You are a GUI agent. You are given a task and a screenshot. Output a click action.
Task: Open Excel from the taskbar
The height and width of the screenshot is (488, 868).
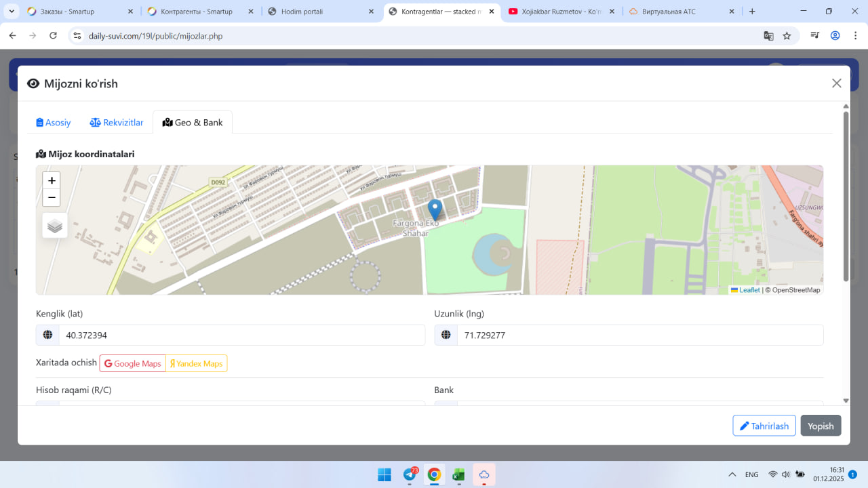[459, 474]
